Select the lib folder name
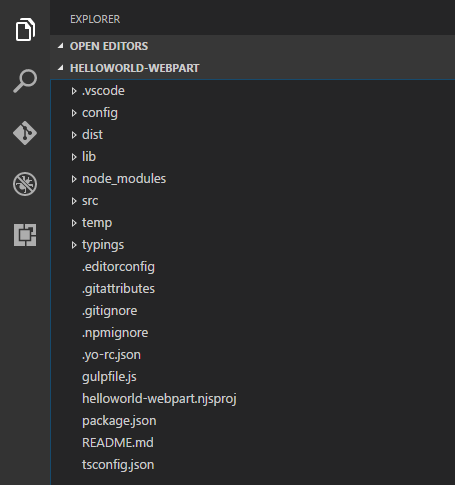The image size is (455, 485). (89, 157)
